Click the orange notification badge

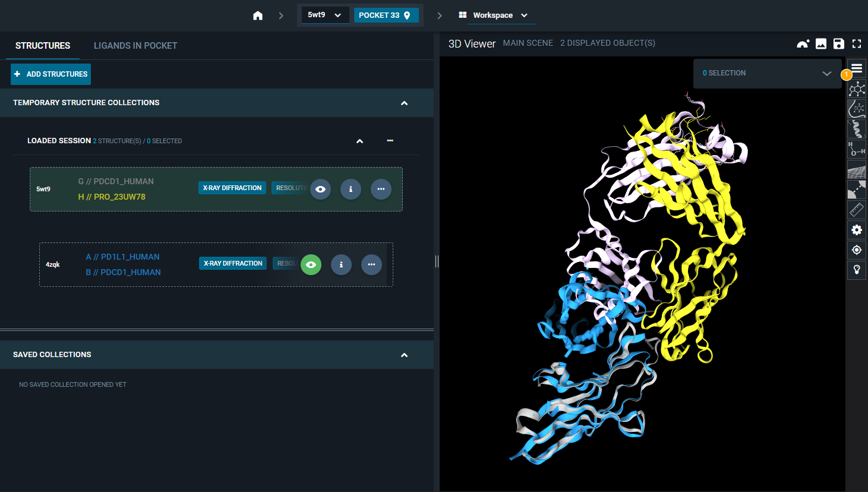click(x=846, y=75)
